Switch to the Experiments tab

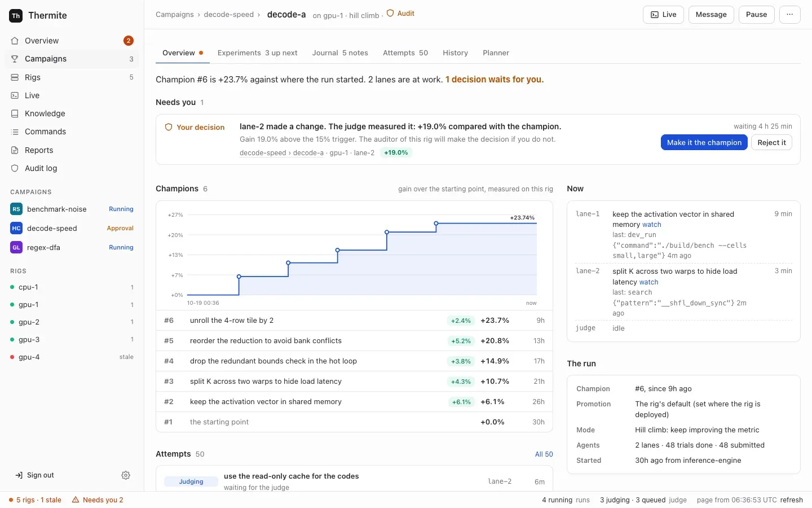tap(257, 53)
